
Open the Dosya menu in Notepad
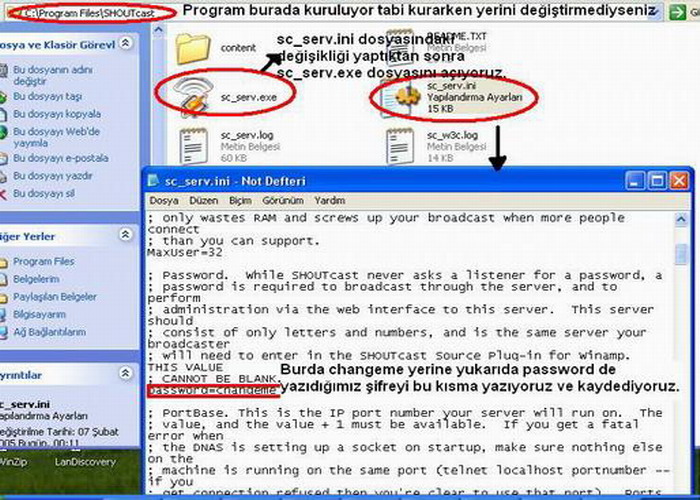tap(164, 201)
